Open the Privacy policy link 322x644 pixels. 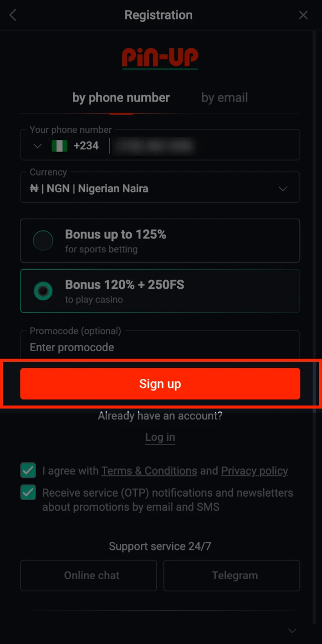[255, 471]
